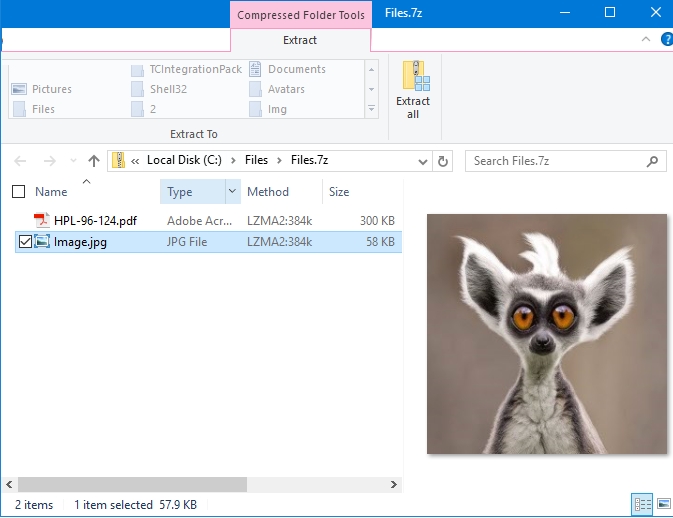Switch to large thumbnails view layout
Image resolution: width=673 pixels, height=518 pixels.
(x=664, y=503)
